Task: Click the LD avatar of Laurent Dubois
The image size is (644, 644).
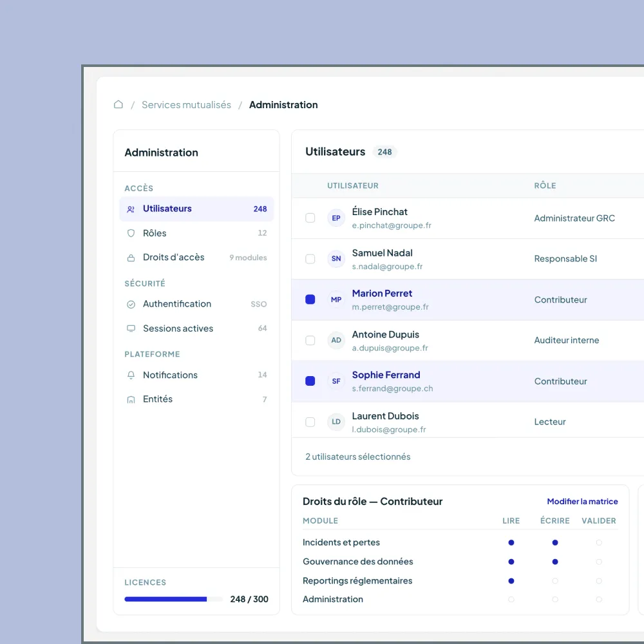Action: coord(336,422)
